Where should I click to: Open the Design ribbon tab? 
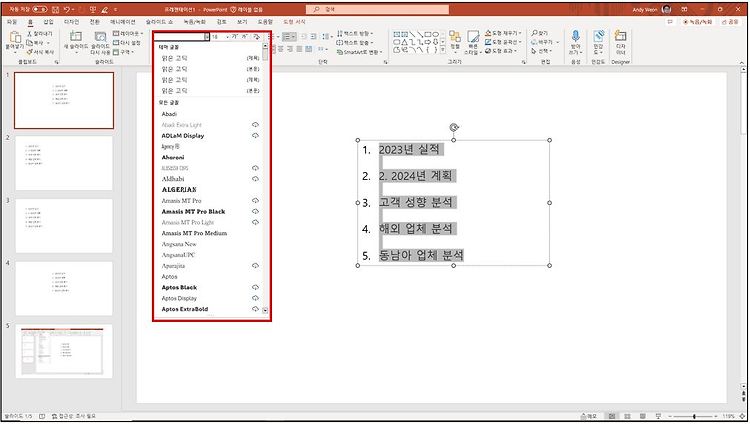click(x=71, y=22)
